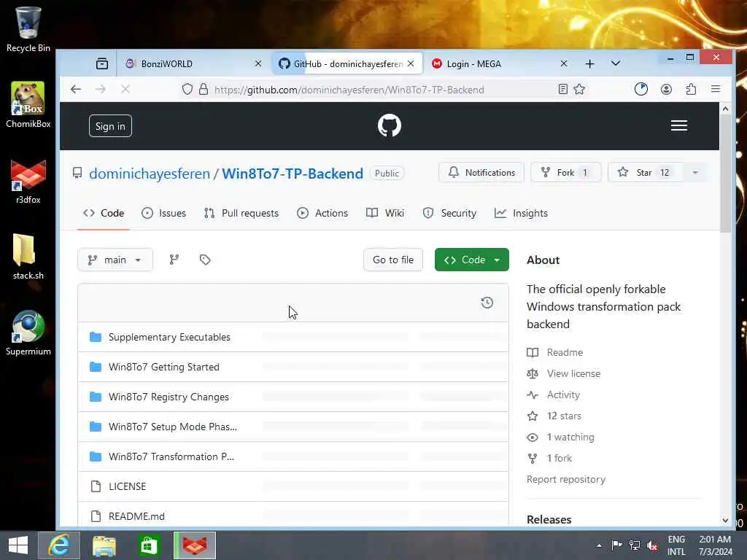This screenshot has height=560, width=747.
Task: Open the Windows Store taskbar icon
Action: (x=149, y=545)
